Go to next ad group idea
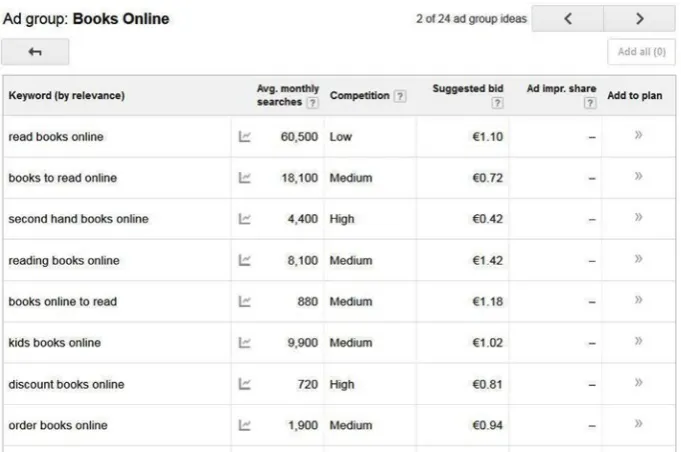Image resolution: width=681 pixels, height=452 pixels. pos(639,19)
